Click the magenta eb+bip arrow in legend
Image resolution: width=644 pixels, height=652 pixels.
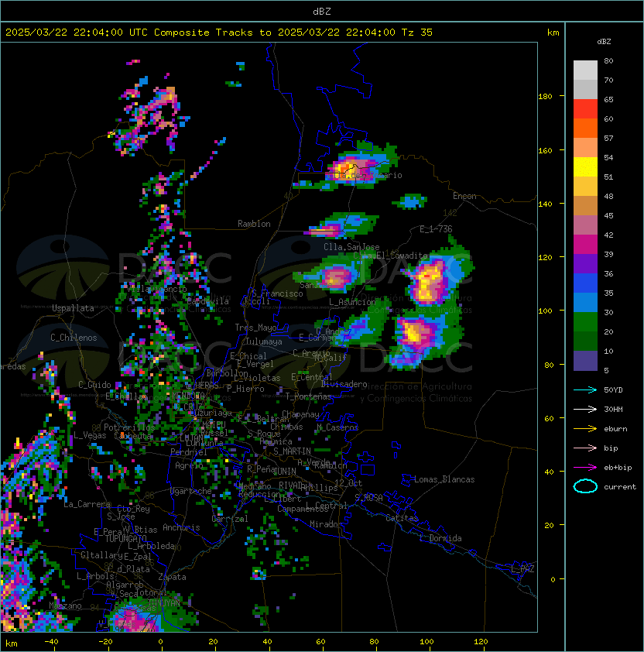[x=585, y=468]
